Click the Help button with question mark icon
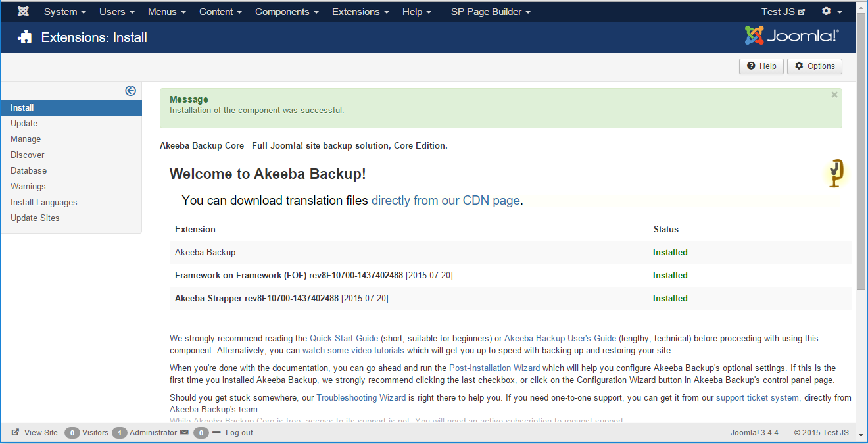This screenshot has height=444, width=868. pos(761,66)
